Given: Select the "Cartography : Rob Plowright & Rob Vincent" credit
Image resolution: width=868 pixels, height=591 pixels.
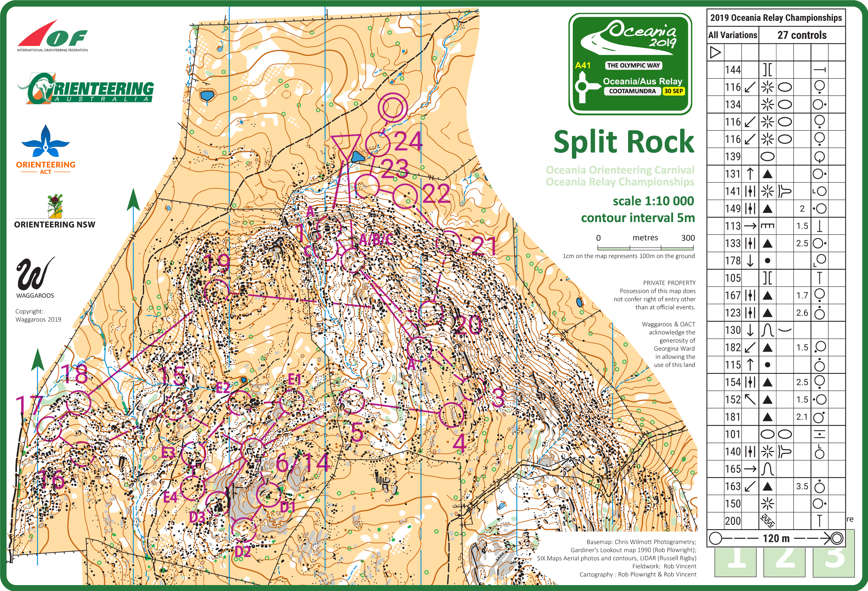Looking at the screenshot, I should tap(638, 574).
